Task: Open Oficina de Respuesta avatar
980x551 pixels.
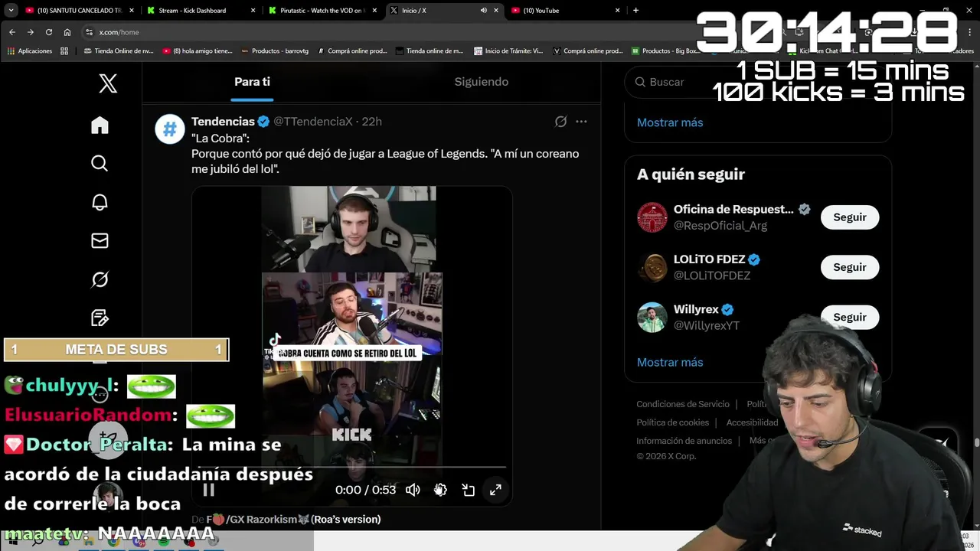Action: 652,217
